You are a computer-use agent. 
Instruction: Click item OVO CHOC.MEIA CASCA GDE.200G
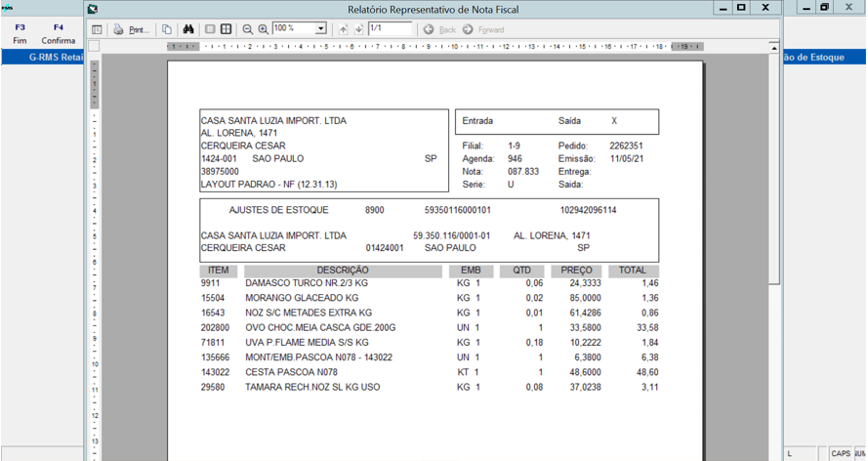coord(320,327)
